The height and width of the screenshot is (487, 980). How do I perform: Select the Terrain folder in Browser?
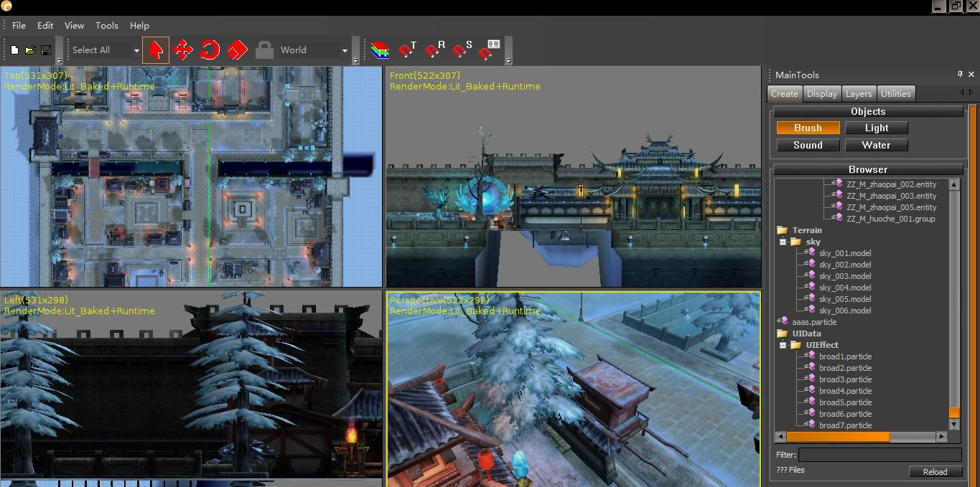click(807, 230)
